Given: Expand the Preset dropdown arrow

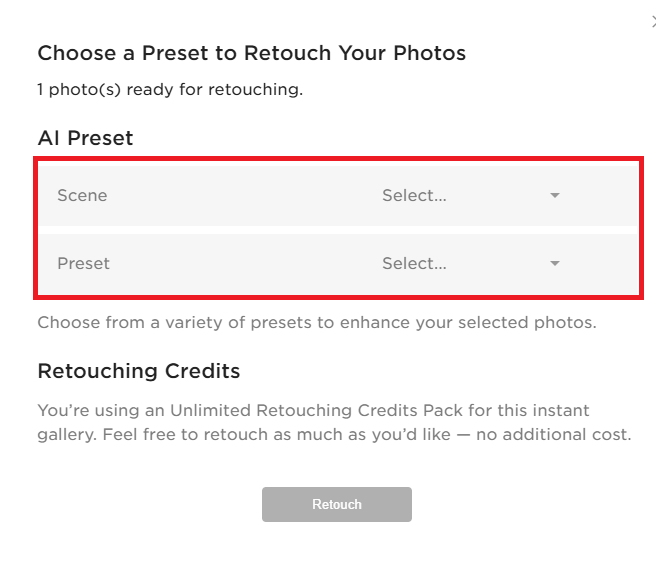Looking at the screenshot, I should pyautogui.click(x=555, y=263).
